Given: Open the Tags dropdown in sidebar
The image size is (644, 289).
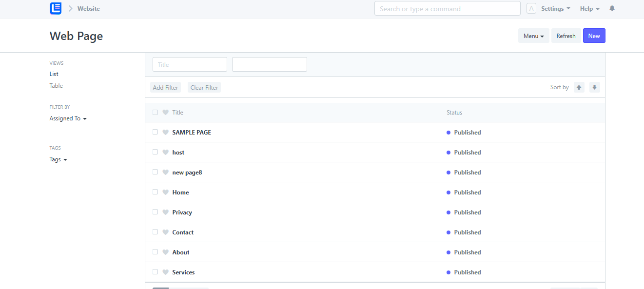Looking at the screenshot, I should click(58, 159).
